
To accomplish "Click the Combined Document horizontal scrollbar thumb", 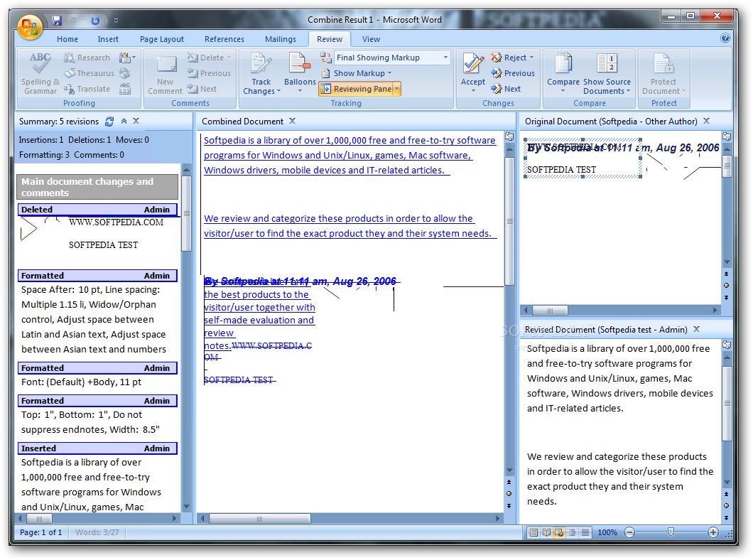I will 260,519.
